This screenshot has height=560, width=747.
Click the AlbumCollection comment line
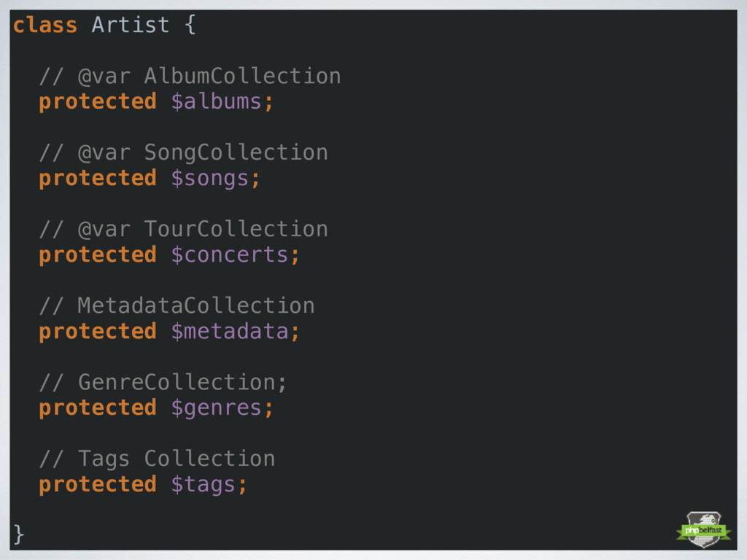(190, 76)
